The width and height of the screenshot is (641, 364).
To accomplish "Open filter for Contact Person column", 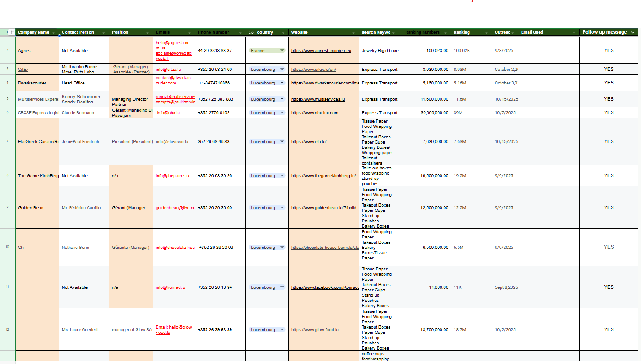I will (x=104, y=32).
